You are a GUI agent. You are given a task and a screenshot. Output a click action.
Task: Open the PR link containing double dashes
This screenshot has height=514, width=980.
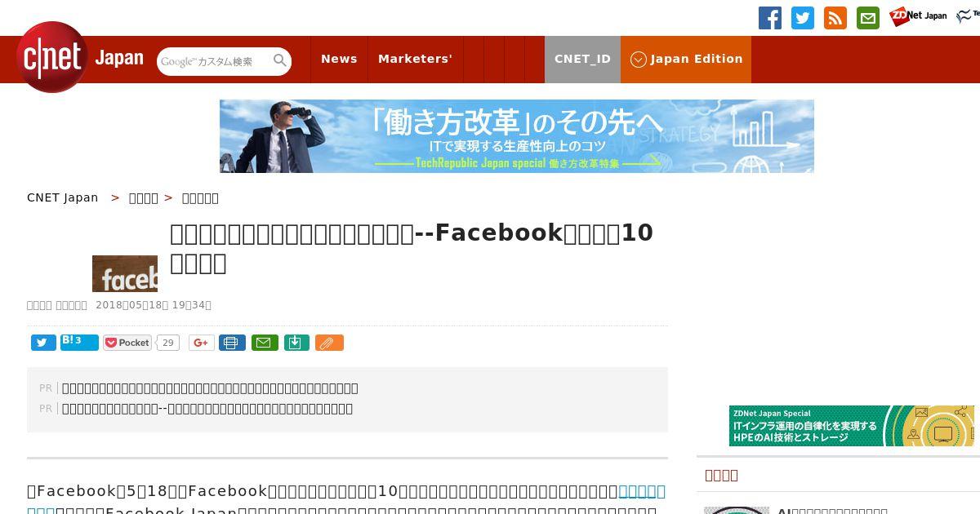[x=207, y=409]
